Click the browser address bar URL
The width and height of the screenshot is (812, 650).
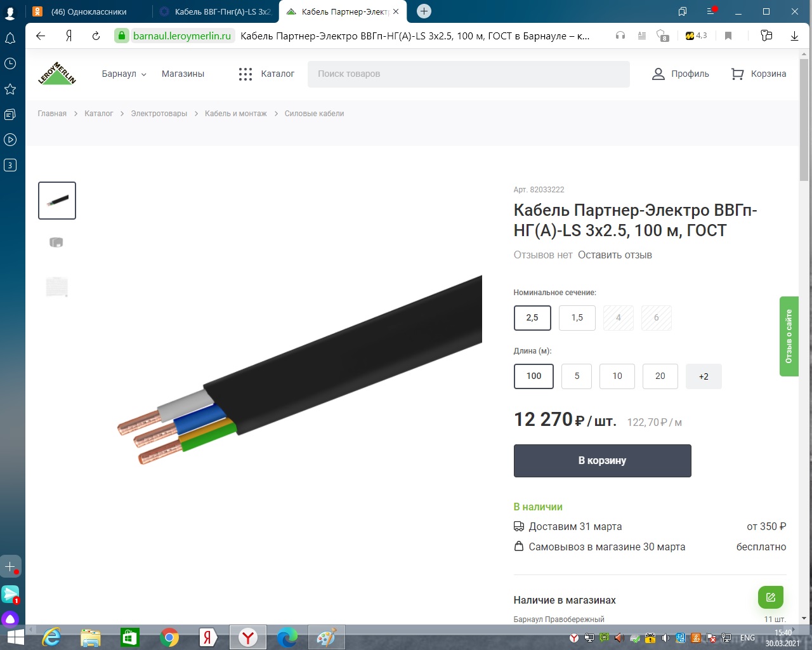[182, 36]
